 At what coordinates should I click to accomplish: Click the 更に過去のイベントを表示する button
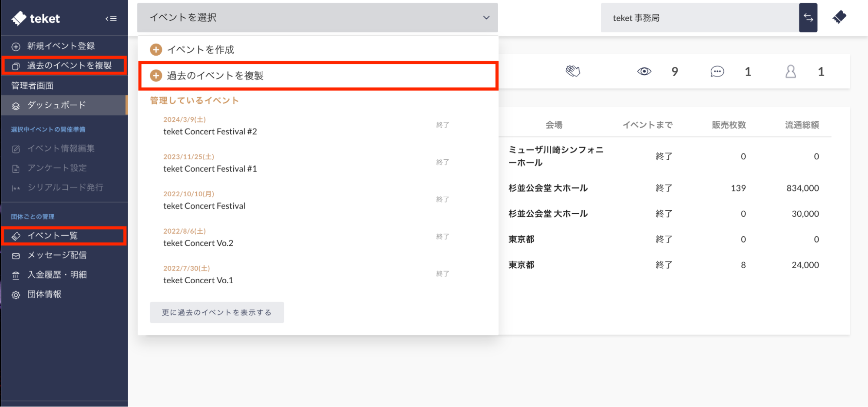(217, 312)
